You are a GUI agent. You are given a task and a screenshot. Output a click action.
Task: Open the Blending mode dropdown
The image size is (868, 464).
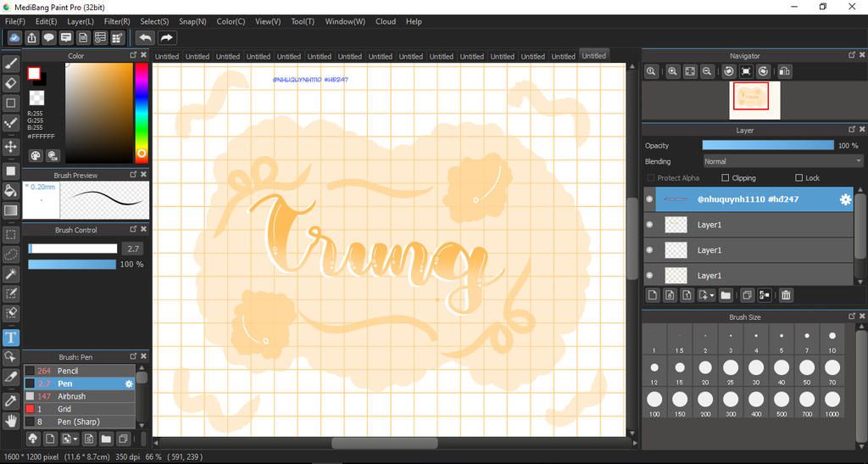point(782,161)
